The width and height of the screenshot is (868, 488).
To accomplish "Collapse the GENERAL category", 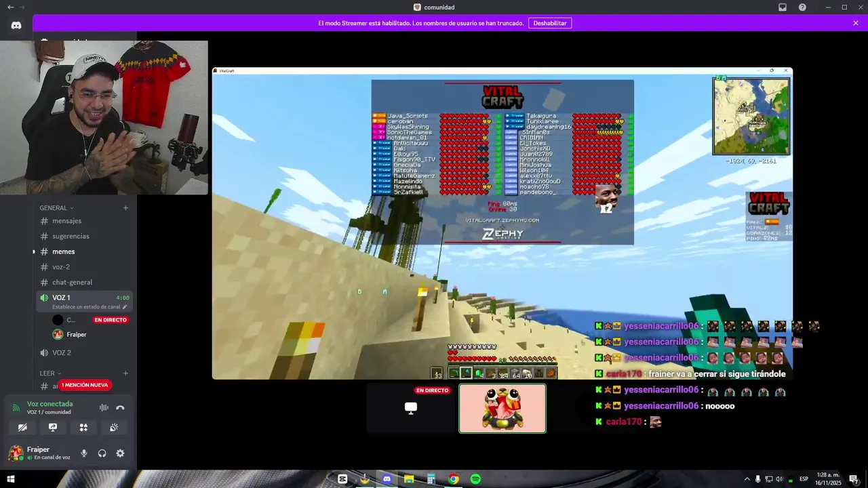I will tap(56, 208).
